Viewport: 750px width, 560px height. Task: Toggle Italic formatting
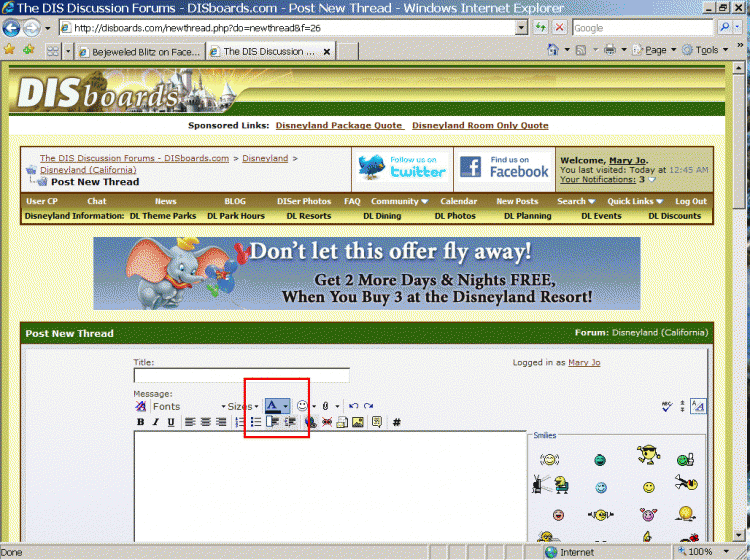click(x=155, y=422)
